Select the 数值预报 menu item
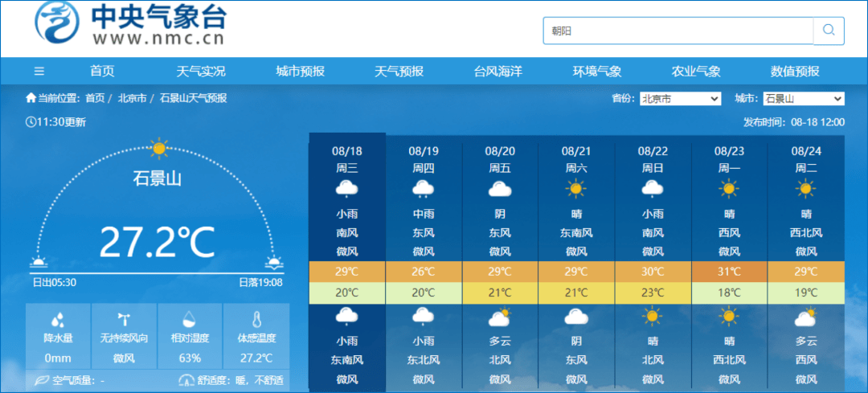Image resolution: width=868 pixels, height=393 pixels. coord(795,71)
